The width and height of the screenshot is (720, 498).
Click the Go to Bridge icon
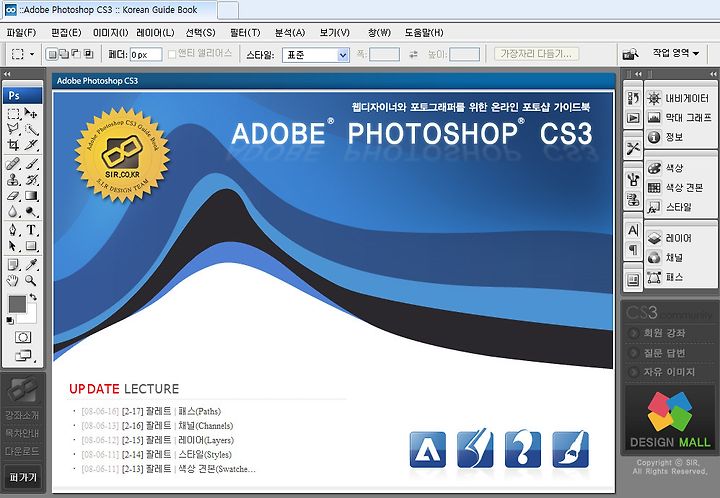630,55
